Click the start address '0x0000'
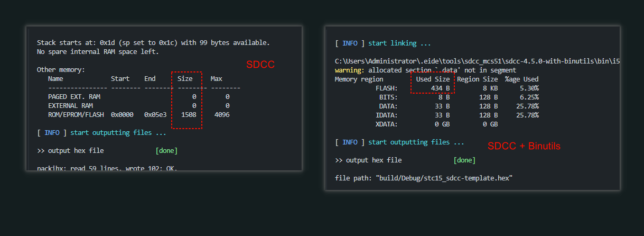Viewport: 644px width, 236px height. [x=122, y=115]
